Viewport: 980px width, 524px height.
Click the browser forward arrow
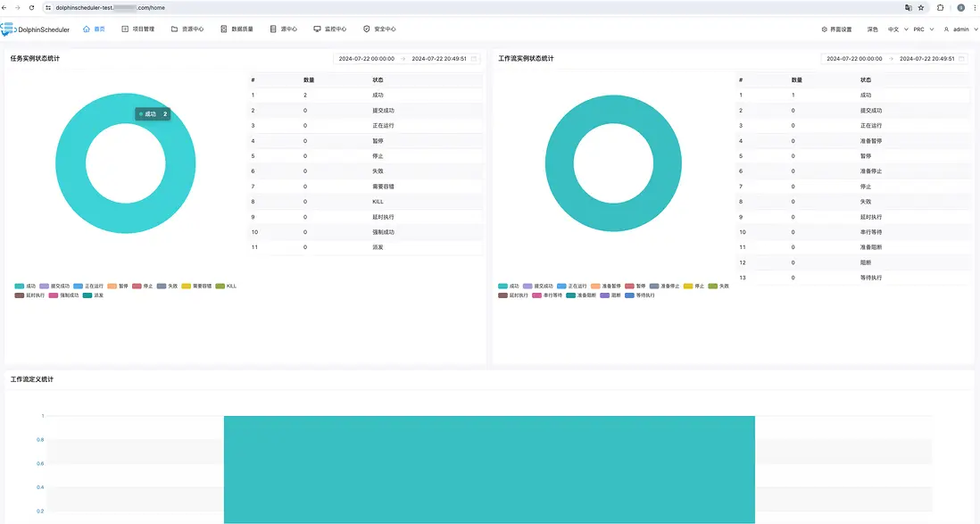[x=18, y=7]
